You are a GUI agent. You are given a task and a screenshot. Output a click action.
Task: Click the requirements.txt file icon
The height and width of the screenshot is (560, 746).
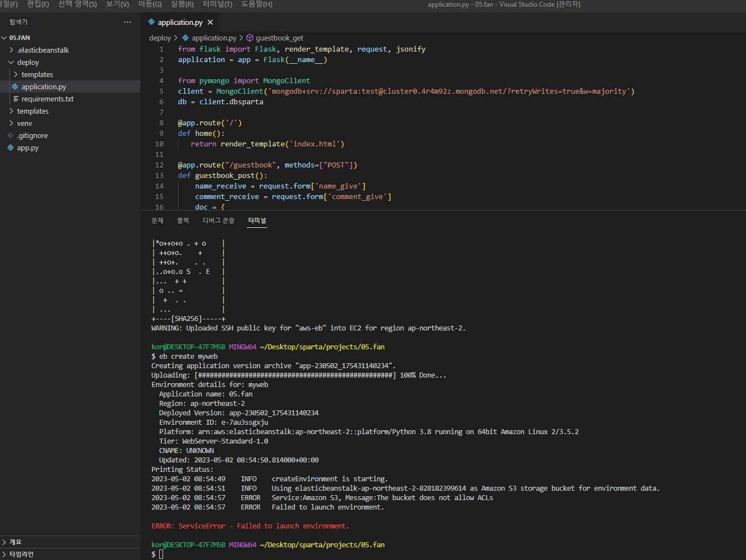click(16, 99)
